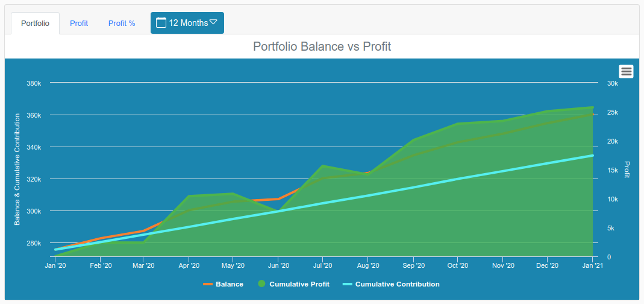Expand the 12 Months dropdown arrow
644x304 pixels.
pos(213,22)
